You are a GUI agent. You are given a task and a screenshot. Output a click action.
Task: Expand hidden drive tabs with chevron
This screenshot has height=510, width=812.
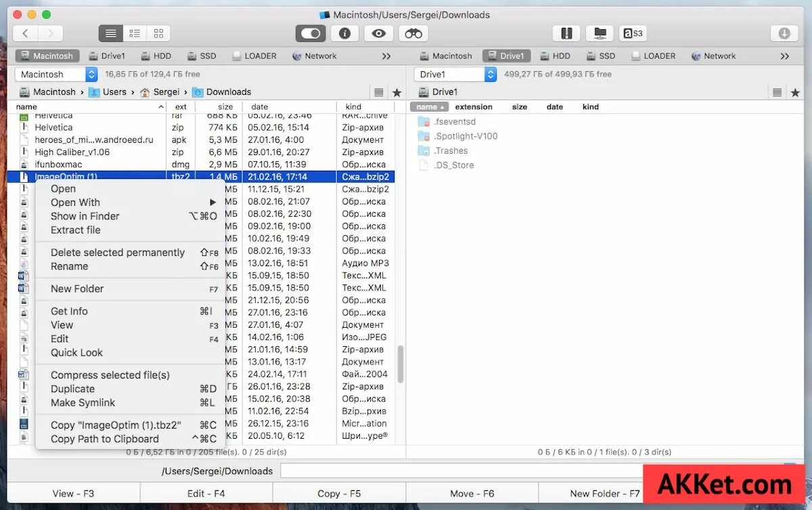pos(386,56)
